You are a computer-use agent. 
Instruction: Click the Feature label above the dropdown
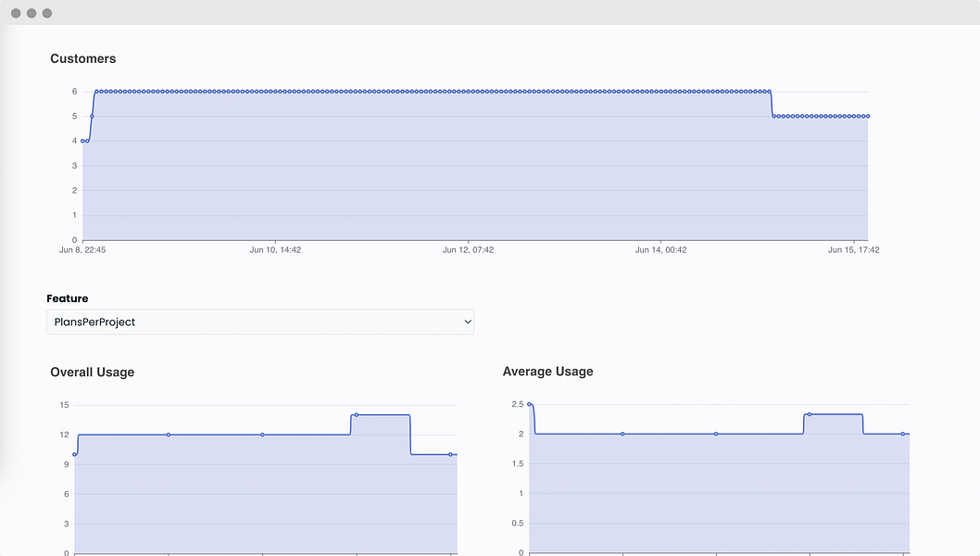pyautogui.click(x=68, y=298)
